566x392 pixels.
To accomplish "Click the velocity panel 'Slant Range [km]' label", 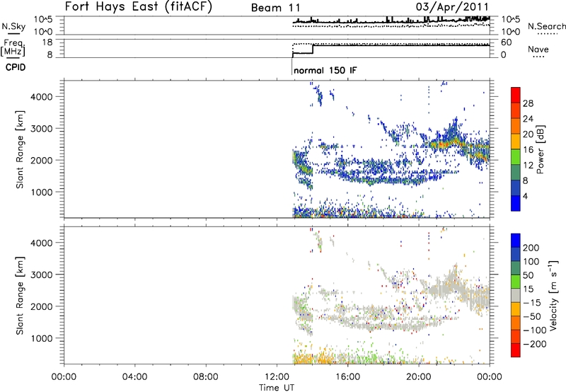I will pos(20,296).
